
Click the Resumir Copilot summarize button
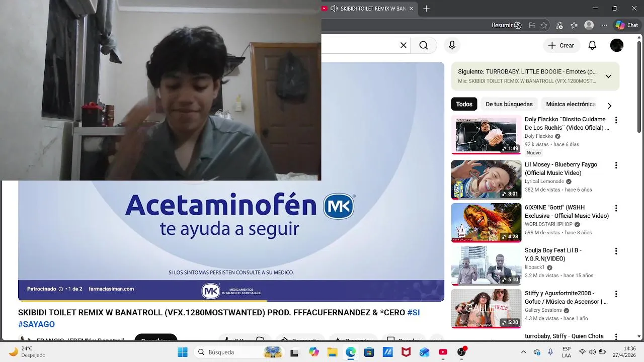pyautogui.click(x=506, y=25)
